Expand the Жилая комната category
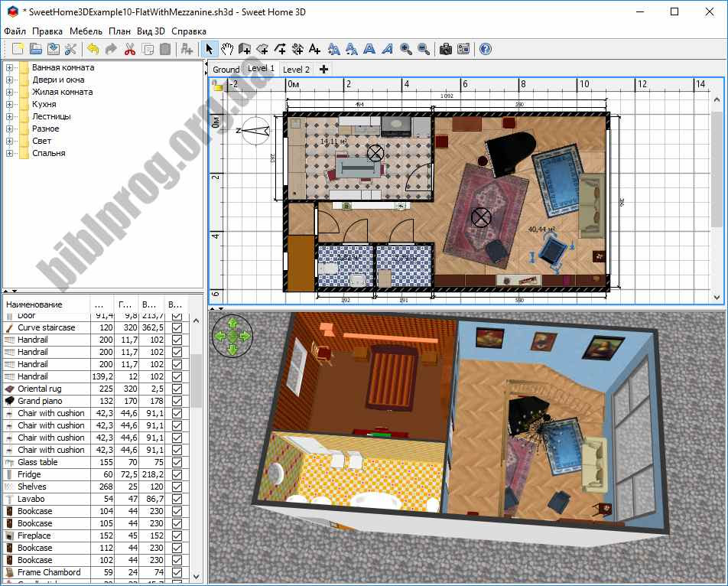728x586 pixels. pyautogui.click(x=9, y=92)
